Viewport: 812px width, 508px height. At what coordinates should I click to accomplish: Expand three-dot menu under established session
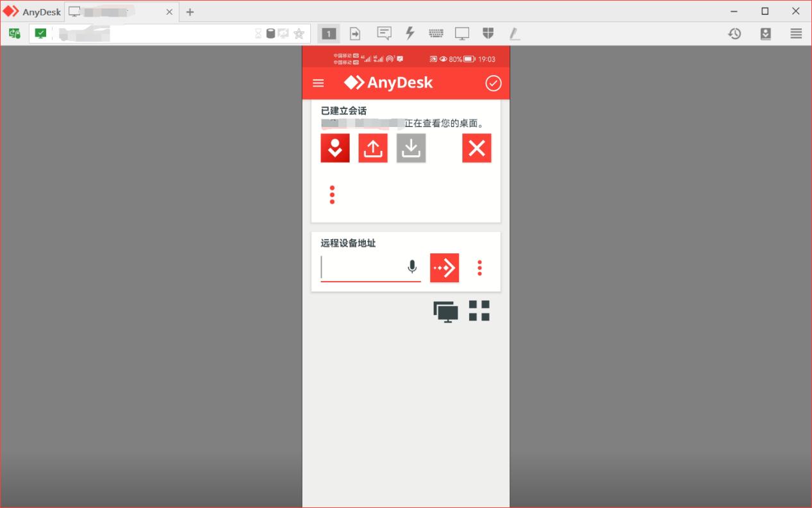(x=332, y=195)
